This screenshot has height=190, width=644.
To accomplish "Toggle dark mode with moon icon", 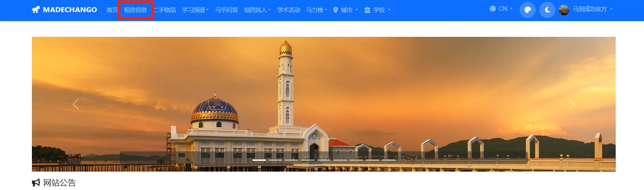I will pos(547,9).
